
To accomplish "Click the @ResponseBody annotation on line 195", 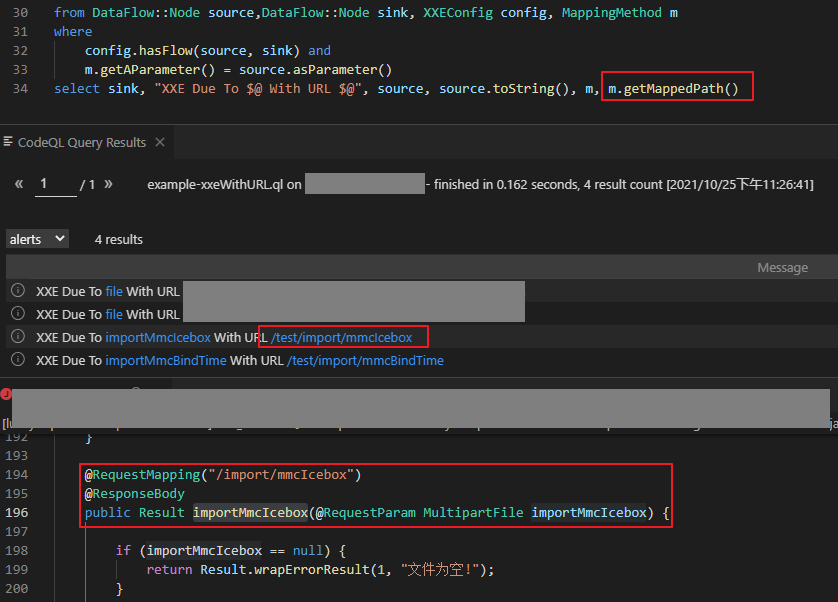I will click(x=135, y=493).
